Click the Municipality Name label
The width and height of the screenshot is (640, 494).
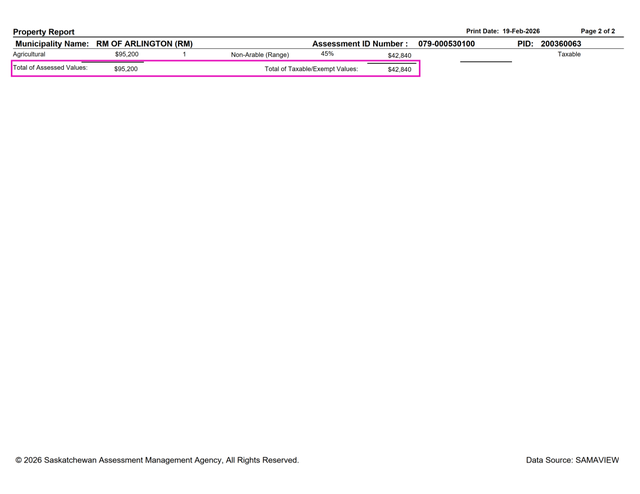coord(51,44)
